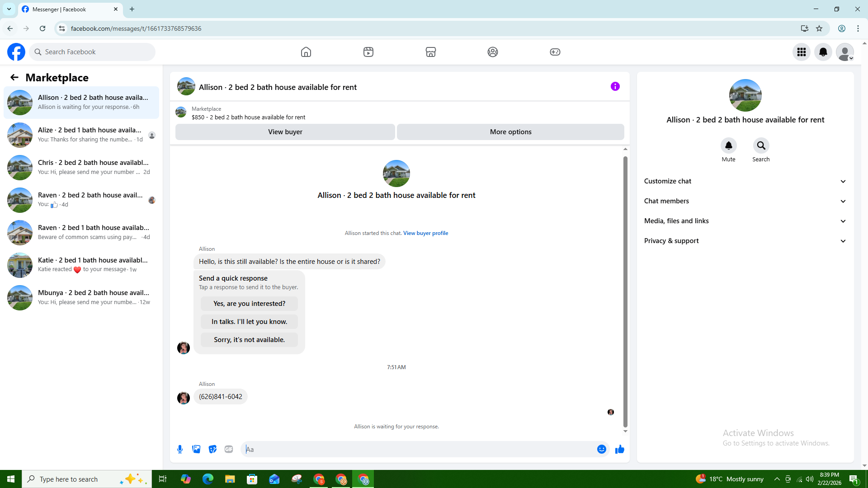This screenshot has height=488, width=868.
Task: Bookmark this page with star icon
Action: click(x=819, y=28)
